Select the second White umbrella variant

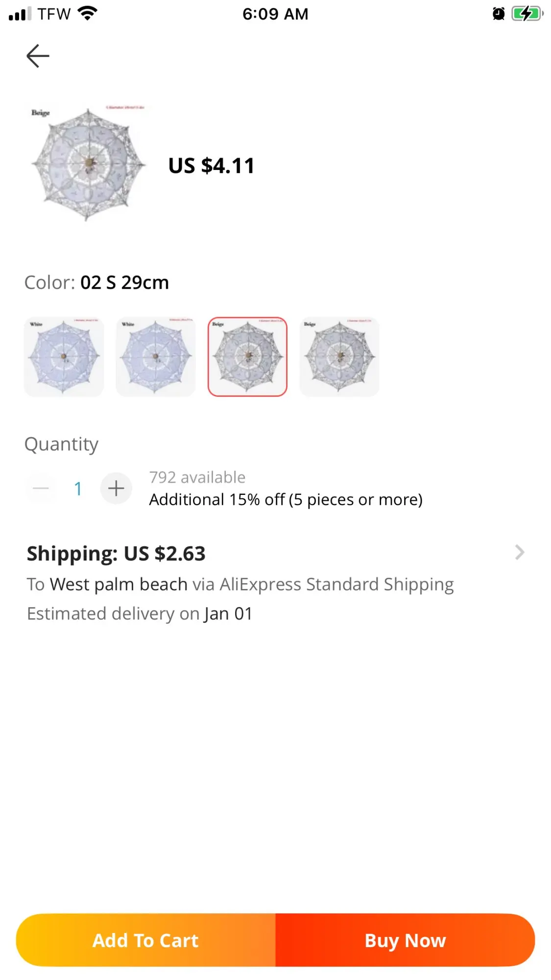[156, 357]
